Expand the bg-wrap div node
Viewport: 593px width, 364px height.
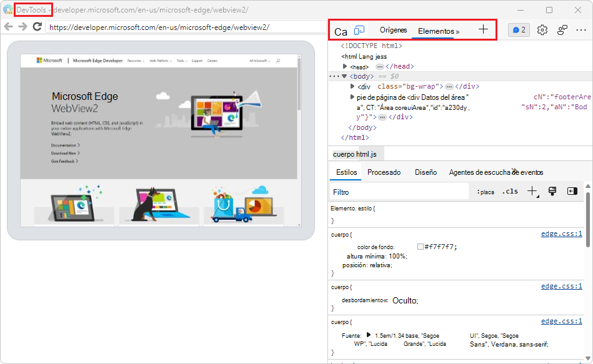tap(354, 86)
